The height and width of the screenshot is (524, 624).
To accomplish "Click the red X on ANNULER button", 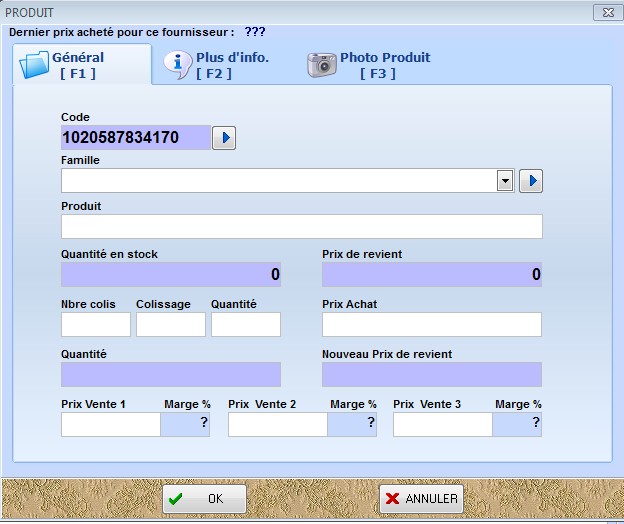I will click(x=392, y=499).
